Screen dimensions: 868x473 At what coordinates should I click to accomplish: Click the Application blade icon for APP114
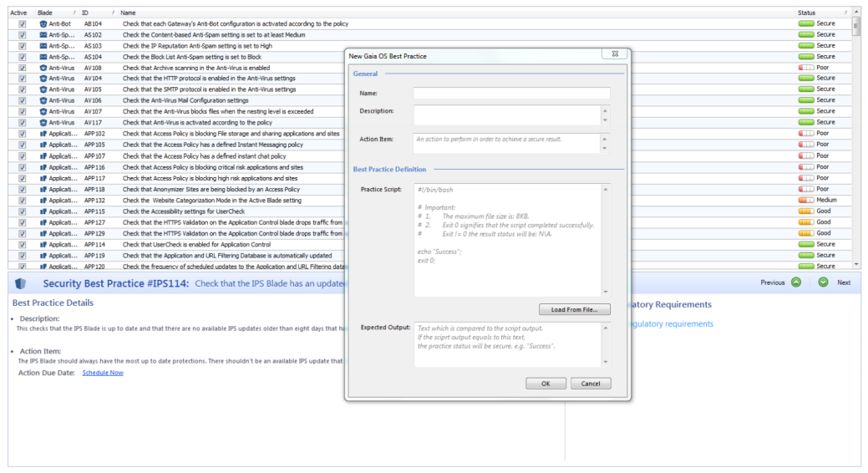[43, 245]
